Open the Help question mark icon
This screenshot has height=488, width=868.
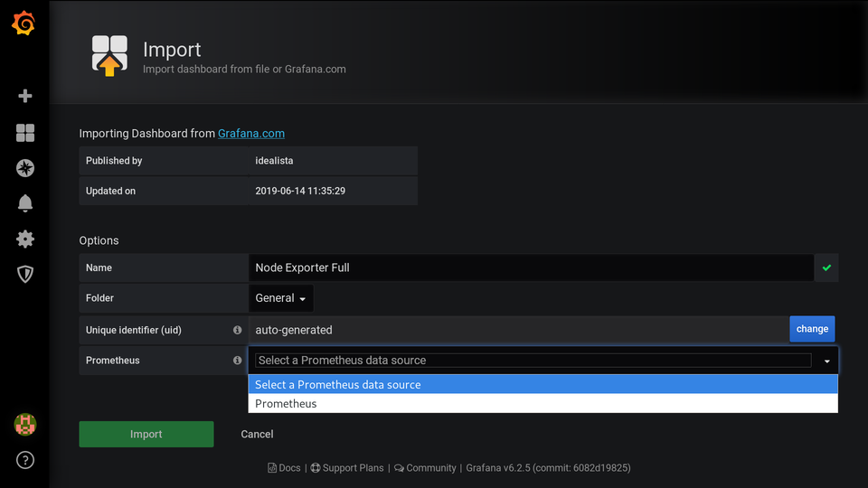tap(25, 460)
